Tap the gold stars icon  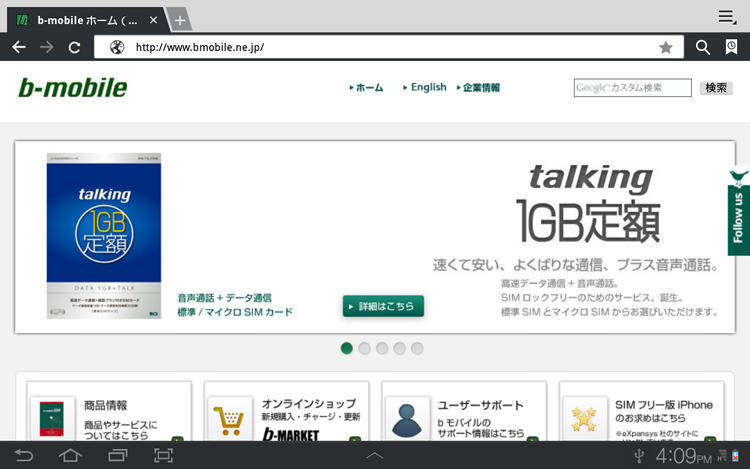coord(584,419)
